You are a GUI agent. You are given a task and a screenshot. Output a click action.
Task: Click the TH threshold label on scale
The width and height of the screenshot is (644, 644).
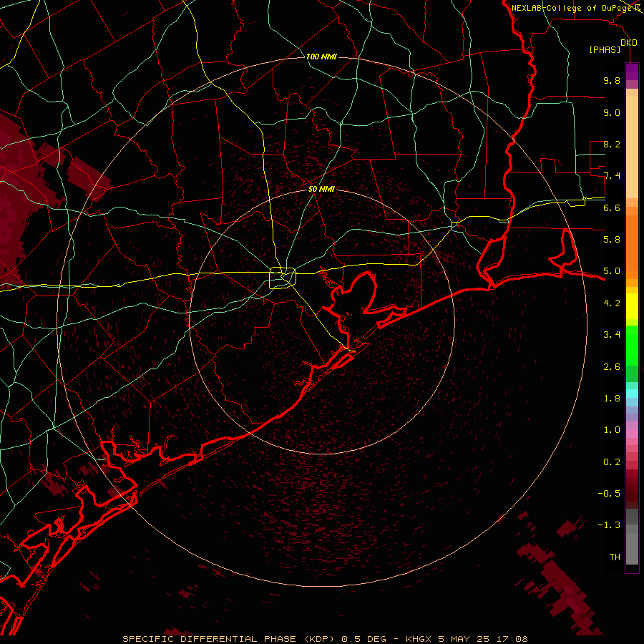[x=615, y=557]
